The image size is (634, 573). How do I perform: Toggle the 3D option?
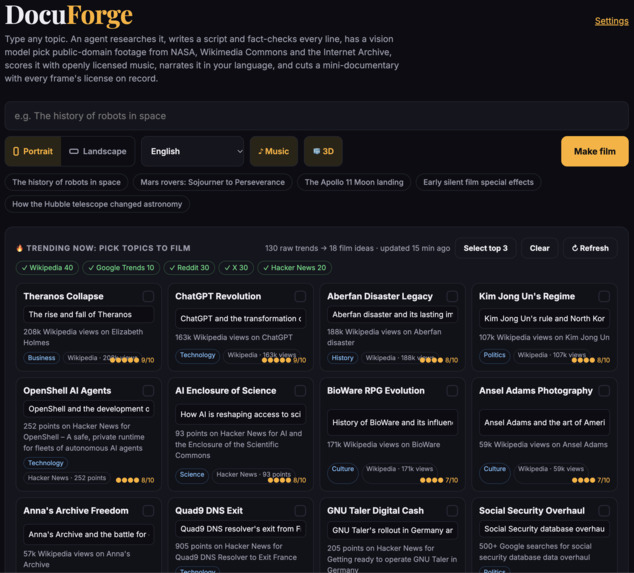tap(323, 151)
